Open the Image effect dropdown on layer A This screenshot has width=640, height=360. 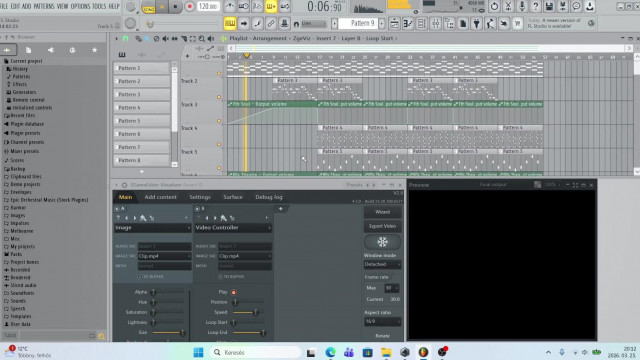pos(152,228)
